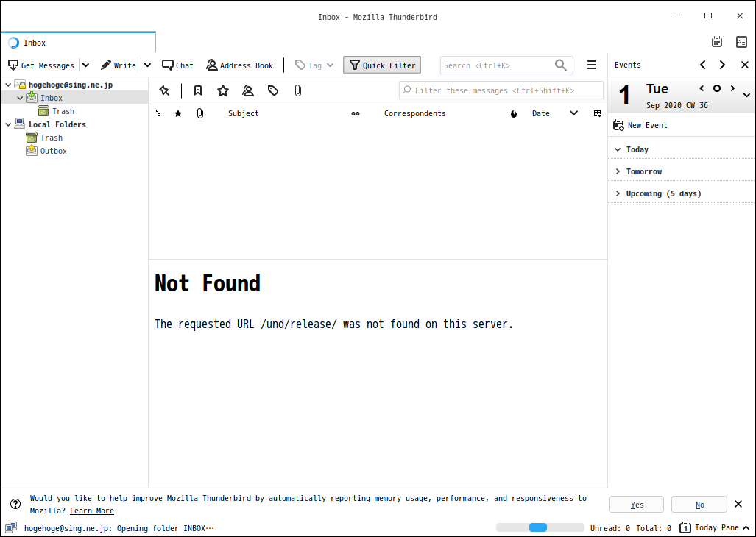Click Yes on telemetry prompt
The image size is (756, 537).
click(637, 504)
